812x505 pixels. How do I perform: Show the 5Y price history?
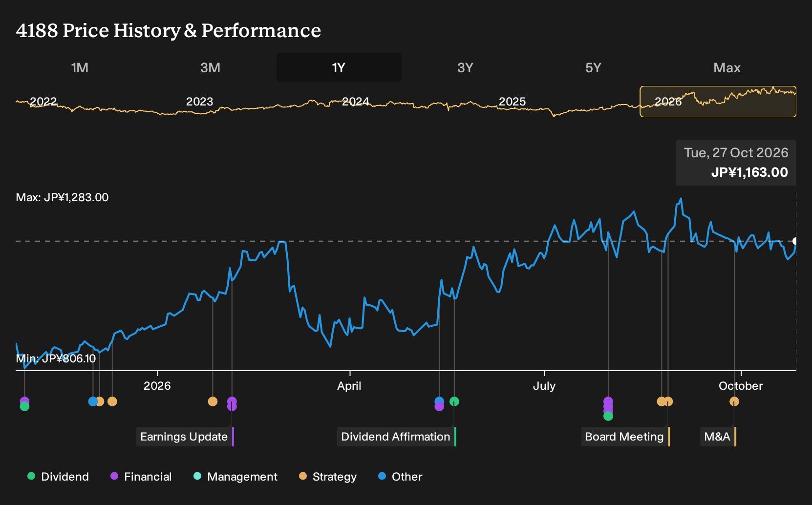pyautogui.click(x=593, y=67)
